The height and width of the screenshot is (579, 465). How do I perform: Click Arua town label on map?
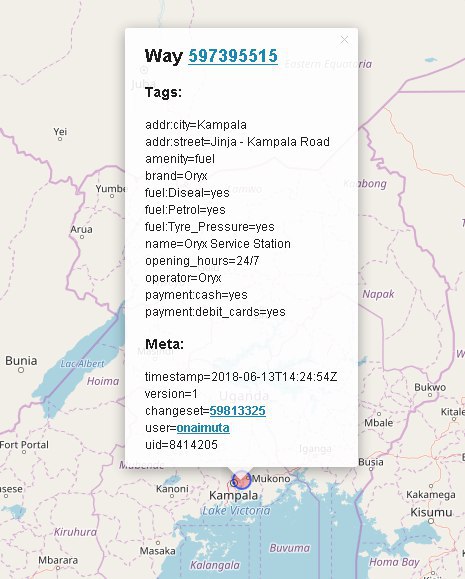pyautogui.click(x=81, y=229)
